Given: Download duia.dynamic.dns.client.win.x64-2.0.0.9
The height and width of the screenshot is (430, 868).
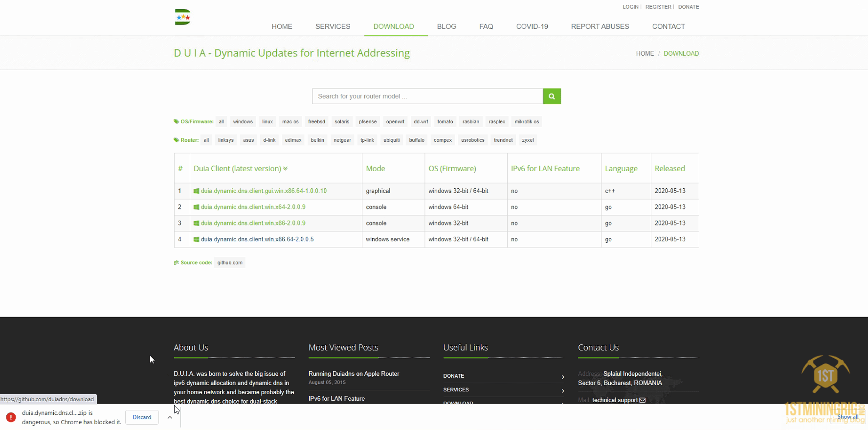Looking at the screenshot, I should point(253,207).
